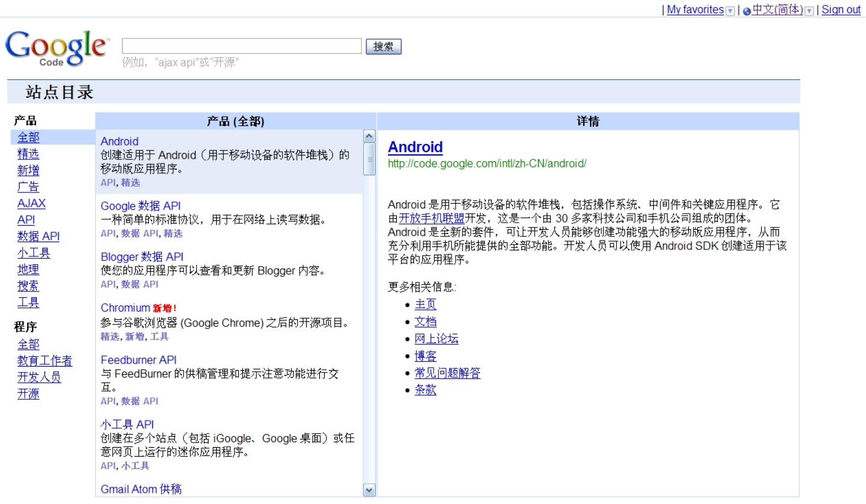Select the 广告 product category

pyautogui.click(x=28, y=187)
